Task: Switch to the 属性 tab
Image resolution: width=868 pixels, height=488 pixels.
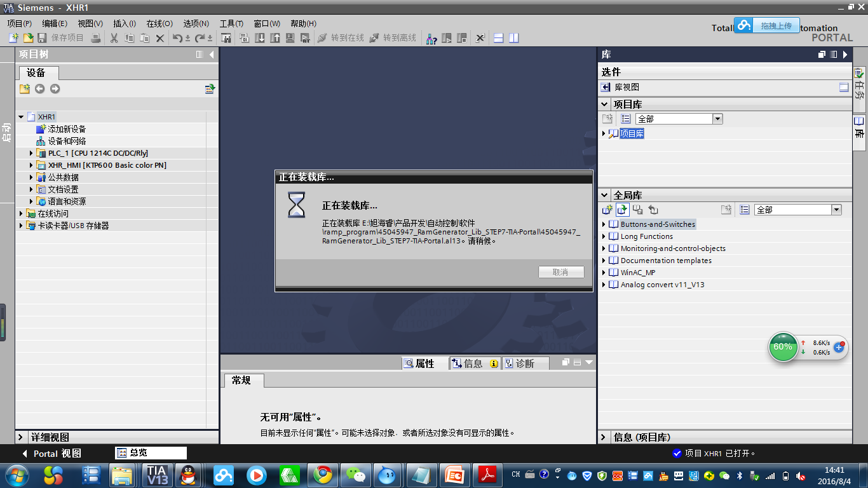Action: 425,363
